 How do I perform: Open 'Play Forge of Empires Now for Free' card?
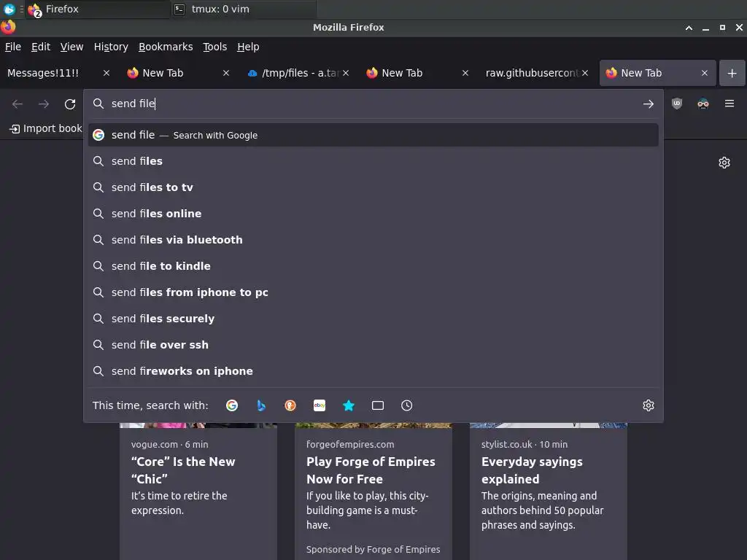pyautogui.click(x=373, y=491)
